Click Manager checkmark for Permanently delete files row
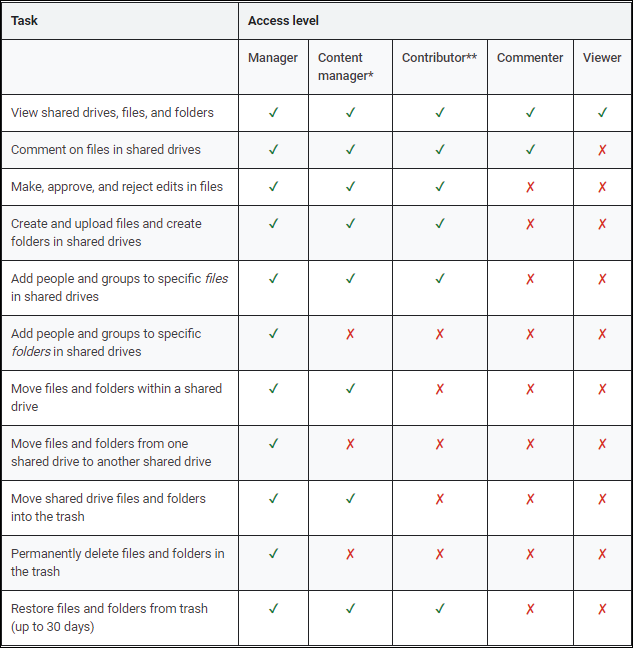 (273, 554)
